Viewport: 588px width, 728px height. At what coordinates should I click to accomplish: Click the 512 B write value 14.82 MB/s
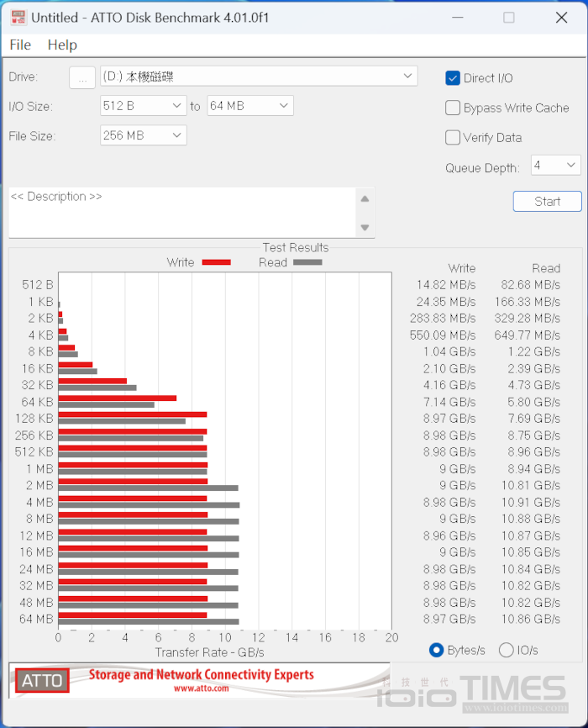446,285
